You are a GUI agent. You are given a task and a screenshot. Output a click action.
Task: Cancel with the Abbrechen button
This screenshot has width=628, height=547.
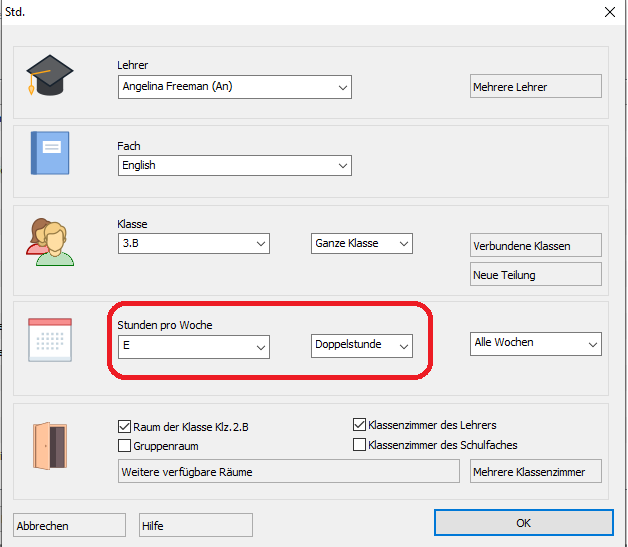click(69, 525)
